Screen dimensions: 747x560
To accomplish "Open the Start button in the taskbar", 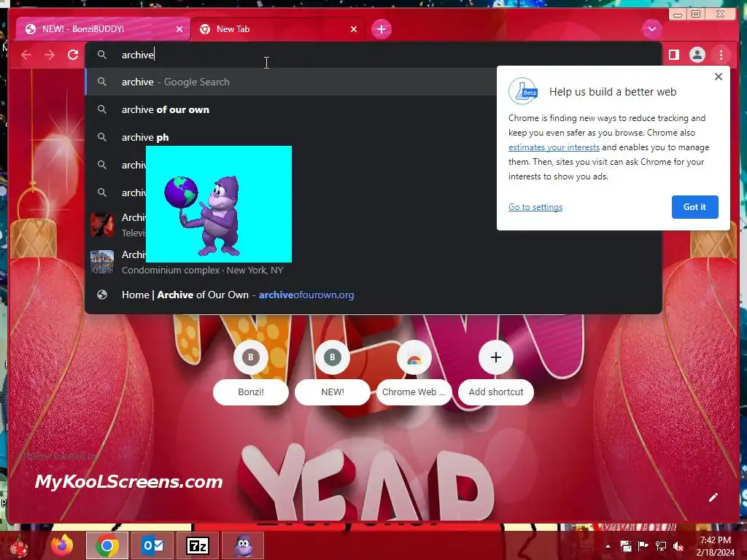I will tap(19, 546).
